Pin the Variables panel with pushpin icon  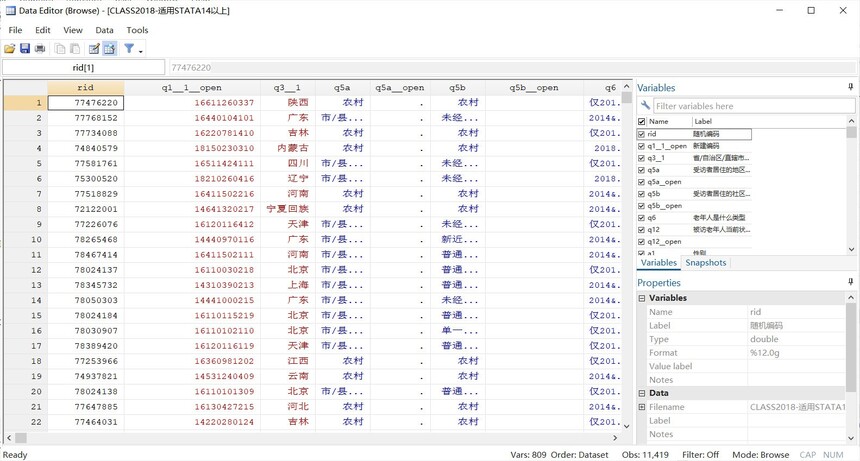coord(851,88)
